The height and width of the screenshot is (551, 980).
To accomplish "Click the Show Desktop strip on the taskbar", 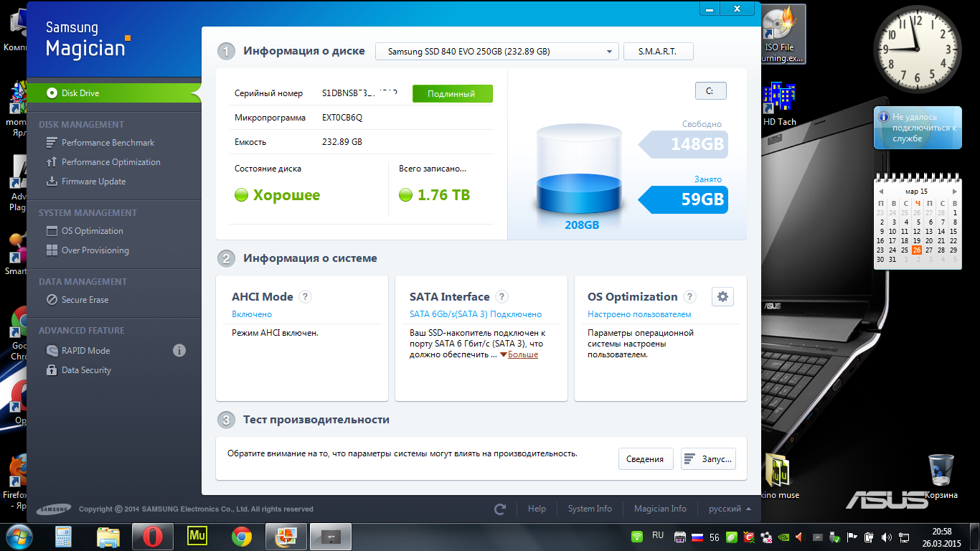I will (975, 537).
